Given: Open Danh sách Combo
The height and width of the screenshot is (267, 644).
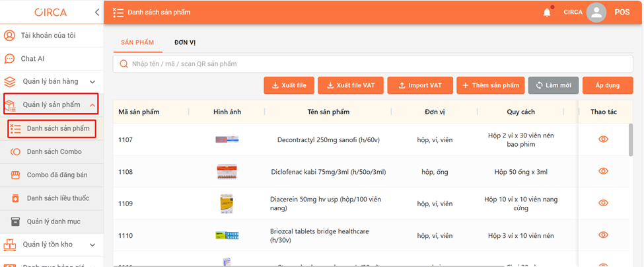Looking at the screenshot, I should point(54,152).
